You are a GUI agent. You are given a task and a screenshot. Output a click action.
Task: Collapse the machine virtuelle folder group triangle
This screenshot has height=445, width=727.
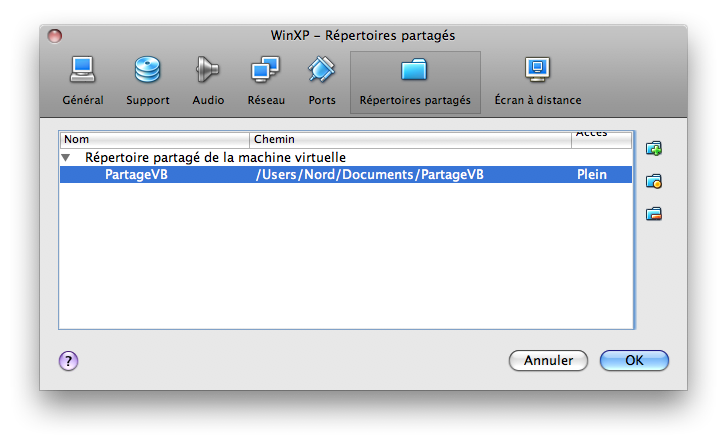pos(66,158)
